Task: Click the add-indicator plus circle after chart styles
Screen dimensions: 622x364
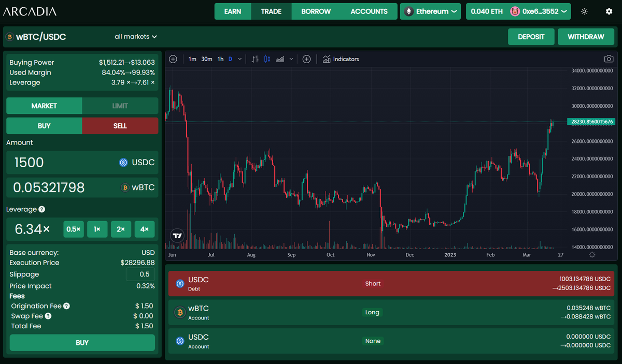Action: [307, 59]
